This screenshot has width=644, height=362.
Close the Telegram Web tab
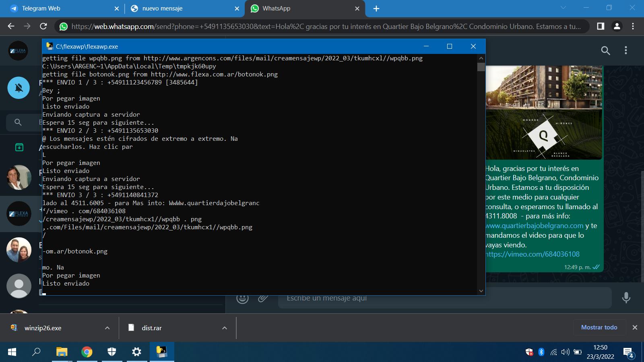pos(117,8)
